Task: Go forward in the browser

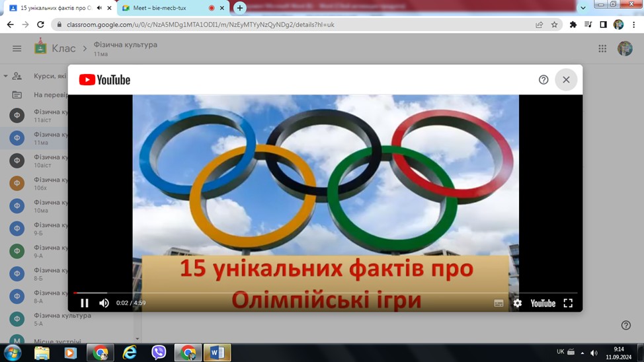Action: point(26,24)
